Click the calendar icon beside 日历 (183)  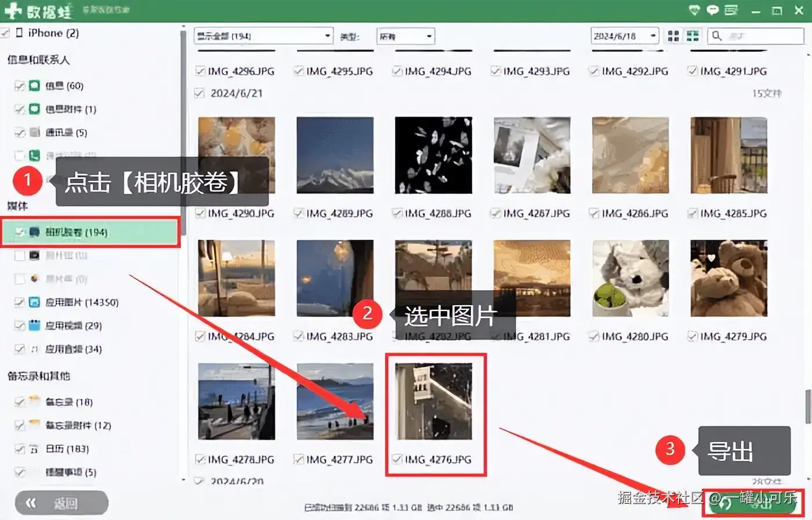[x=35, y=448]
